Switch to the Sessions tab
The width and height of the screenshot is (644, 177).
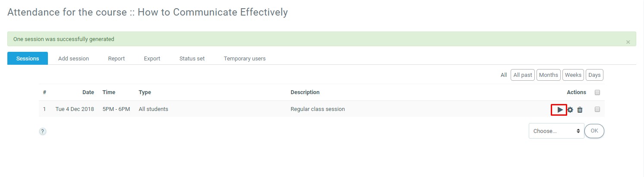[x=28, y=59]
